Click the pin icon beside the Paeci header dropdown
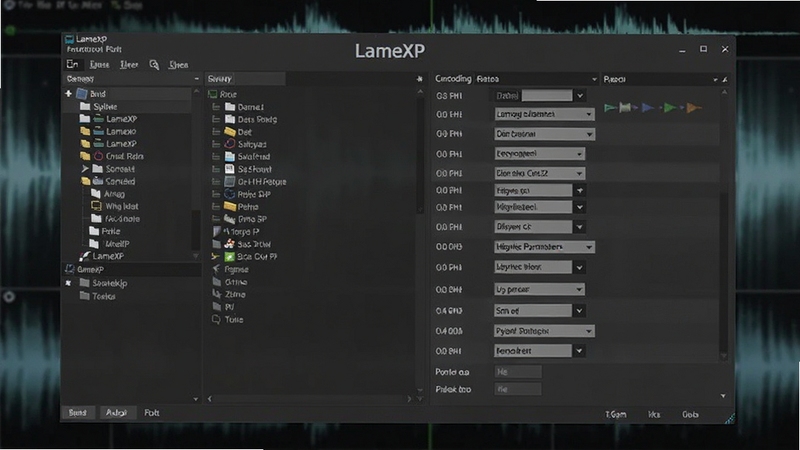 tap(725, 79)
